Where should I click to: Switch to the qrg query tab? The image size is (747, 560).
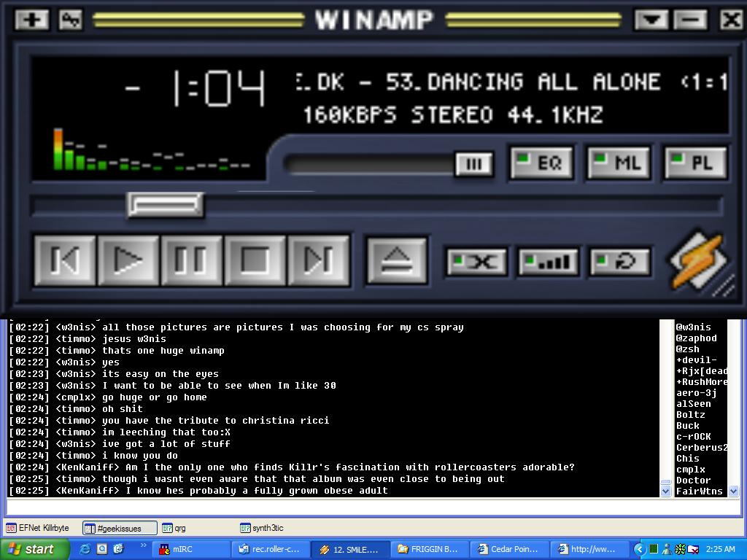(x=174, y=528)
